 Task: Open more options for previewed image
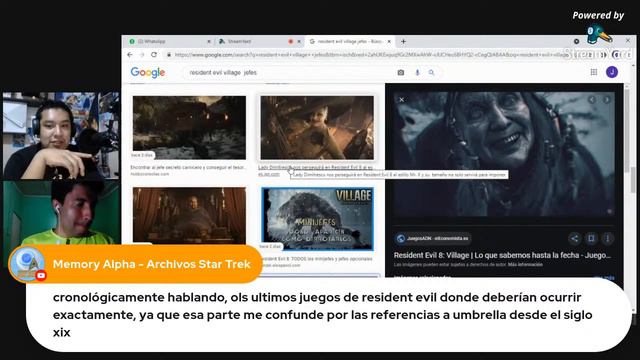tap(607, 238)
